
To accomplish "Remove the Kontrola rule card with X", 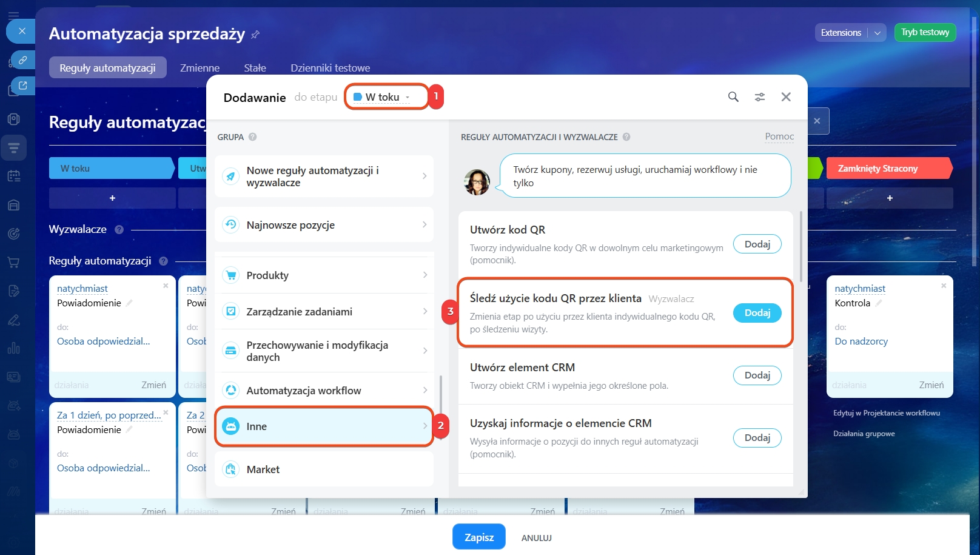I will pos(943,286).
